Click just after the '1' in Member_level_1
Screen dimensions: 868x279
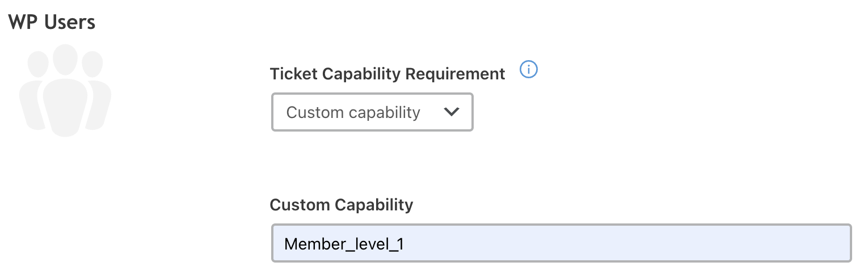[x=404, y=244]
